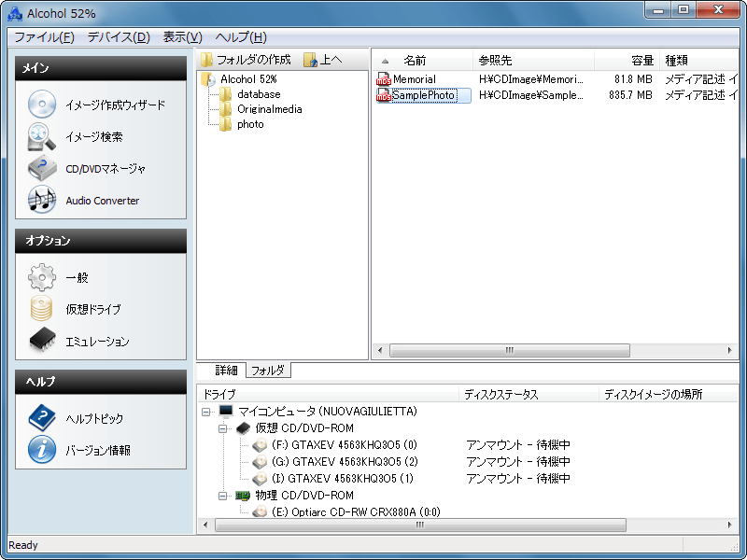The width and height of the screenshot is (747, 560).
Task: Open 一般 options gear icon
Action: [42, 276]
